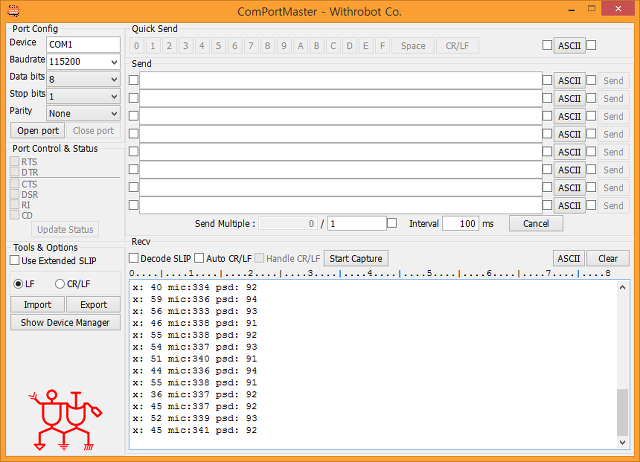Screen dimensions: 640x462
Task: Open the Baudrate dropdown showing 115200
Action: [83, 62]
